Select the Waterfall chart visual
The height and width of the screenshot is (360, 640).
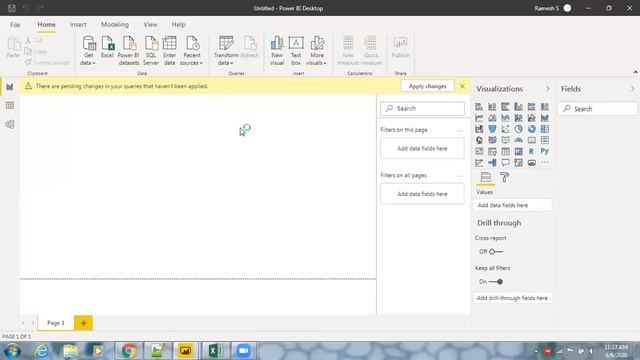479,129
